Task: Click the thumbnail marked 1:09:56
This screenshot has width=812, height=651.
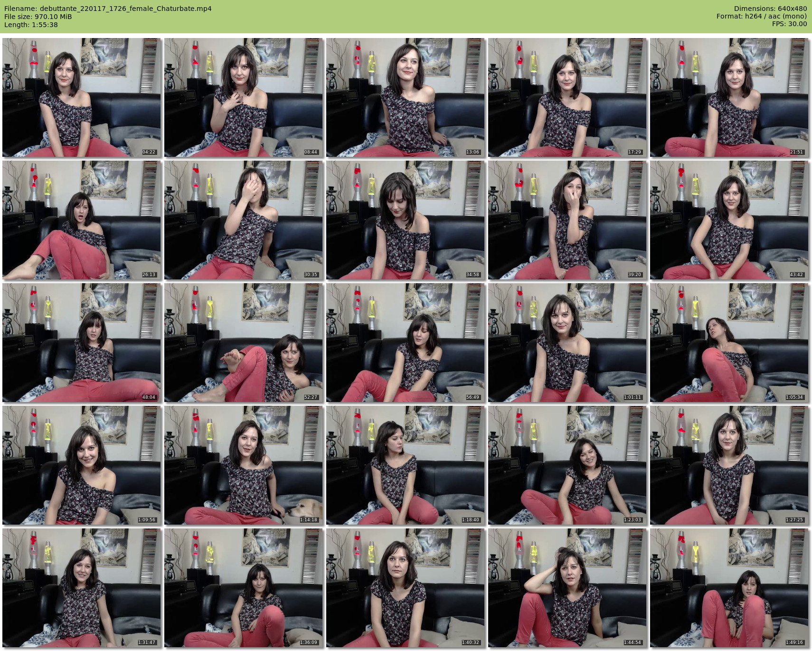Action: 82,465
